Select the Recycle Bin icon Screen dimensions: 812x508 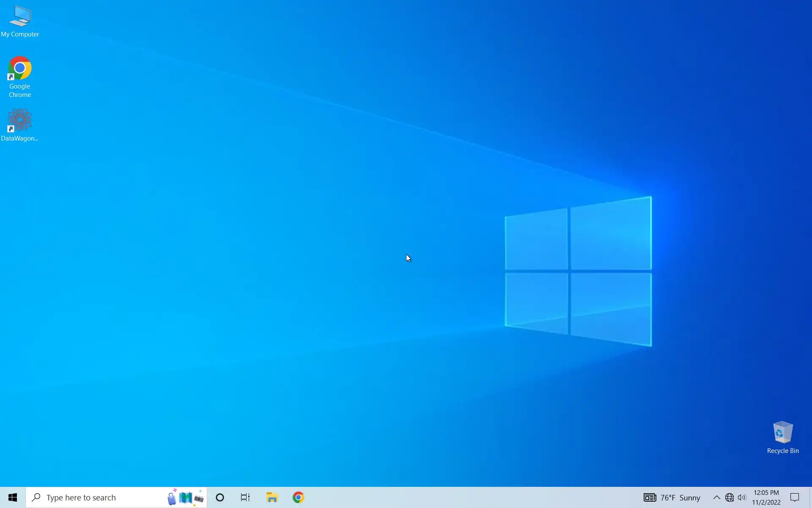coord(783,437)
